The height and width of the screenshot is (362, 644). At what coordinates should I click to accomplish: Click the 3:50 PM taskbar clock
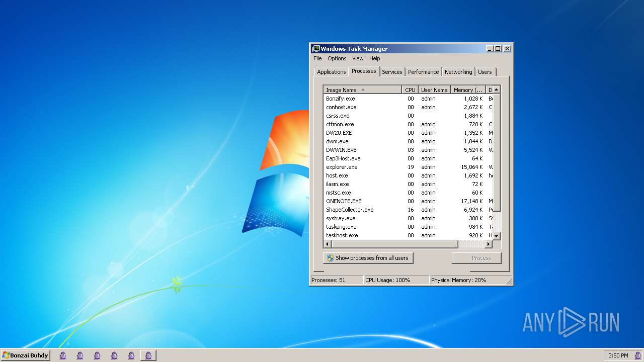(x=618, y=355)
